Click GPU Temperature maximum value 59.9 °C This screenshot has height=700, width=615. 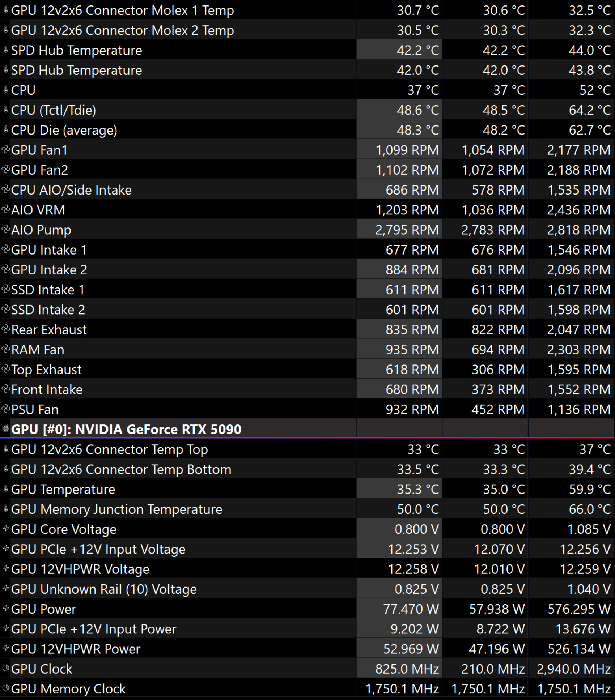[x=590, y=489]
